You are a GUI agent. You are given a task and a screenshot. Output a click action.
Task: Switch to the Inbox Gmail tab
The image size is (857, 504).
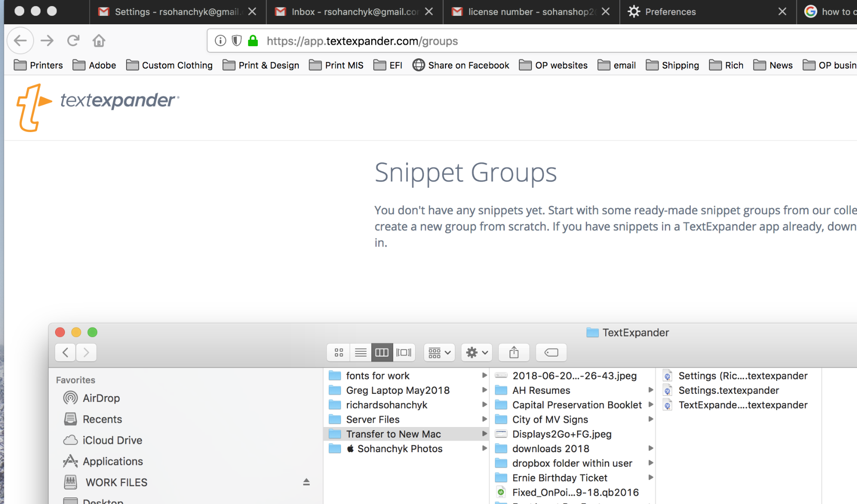click(354, 12)
